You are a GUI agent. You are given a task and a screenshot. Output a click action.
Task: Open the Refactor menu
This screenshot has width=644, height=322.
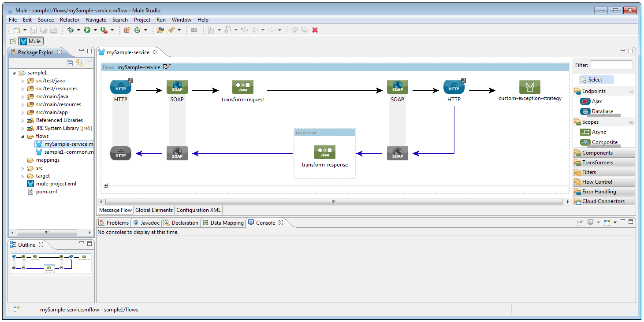[x=70, y=20]
